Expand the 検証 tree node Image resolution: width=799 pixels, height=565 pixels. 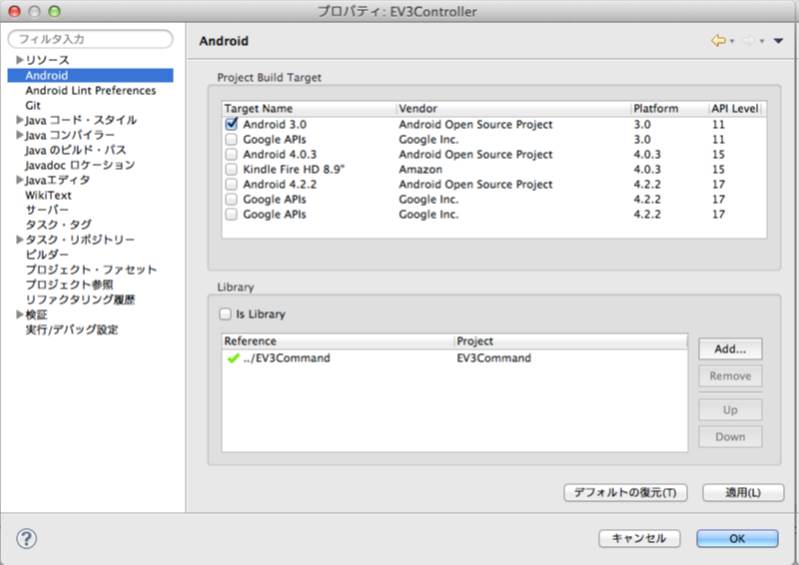tap(19, 315)
